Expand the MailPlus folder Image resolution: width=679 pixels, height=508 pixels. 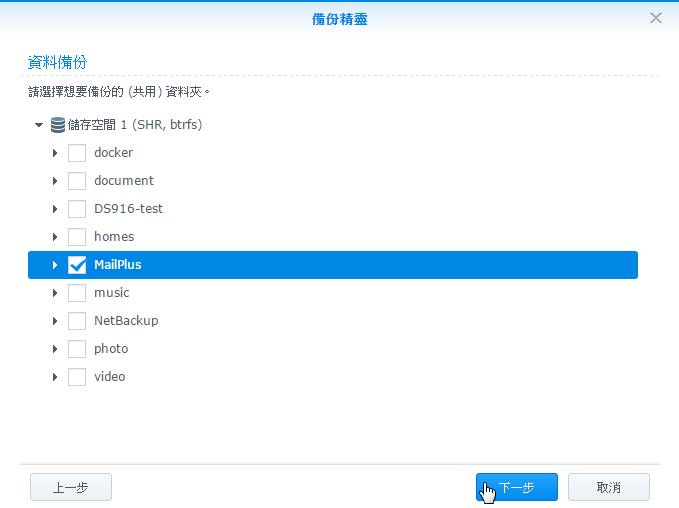point(55,265)
